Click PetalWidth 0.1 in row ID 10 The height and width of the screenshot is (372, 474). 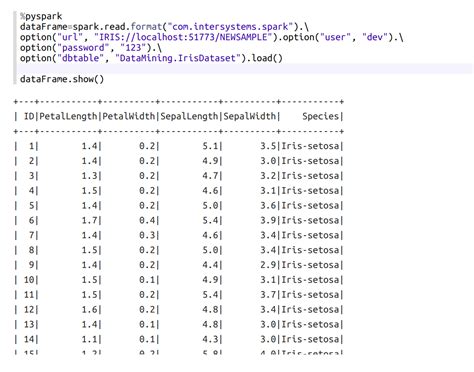pos(147,280)
